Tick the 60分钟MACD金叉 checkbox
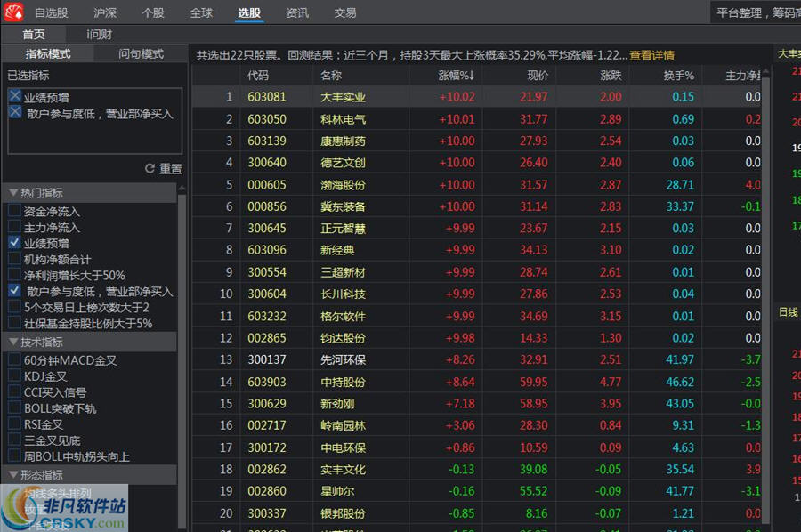 point(14,360)
